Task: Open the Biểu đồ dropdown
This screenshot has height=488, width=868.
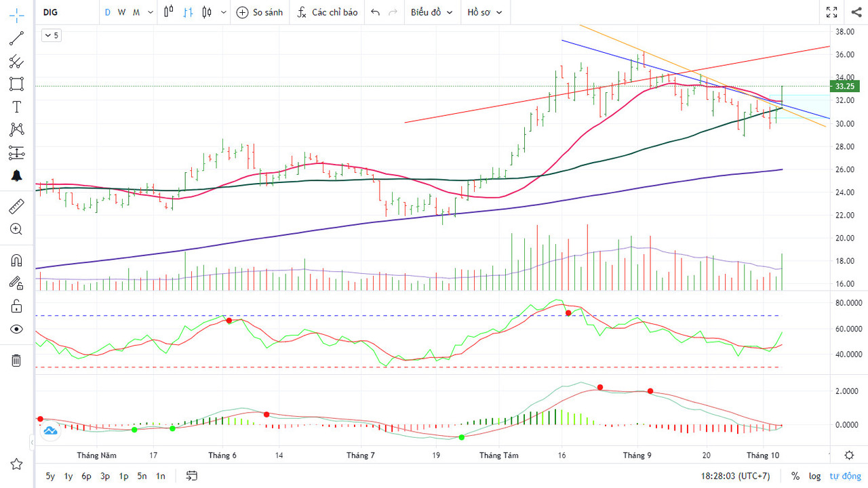Action: point(432,12)
